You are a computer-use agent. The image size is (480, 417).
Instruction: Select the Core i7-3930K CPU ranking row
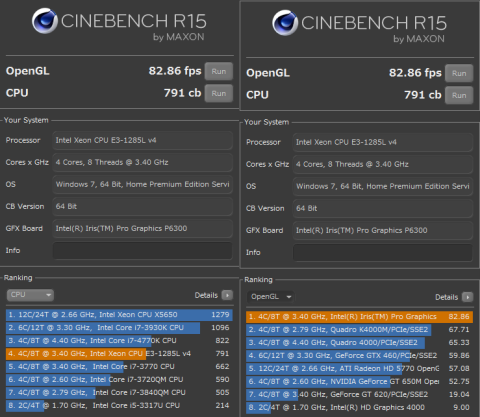pos(119,328)
